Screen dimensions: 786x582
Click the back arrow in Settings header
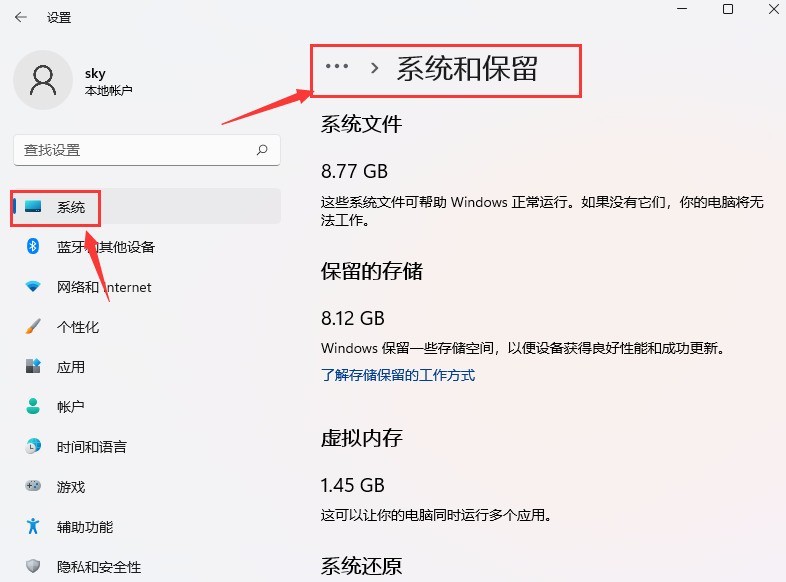click(x=21, y=18)
